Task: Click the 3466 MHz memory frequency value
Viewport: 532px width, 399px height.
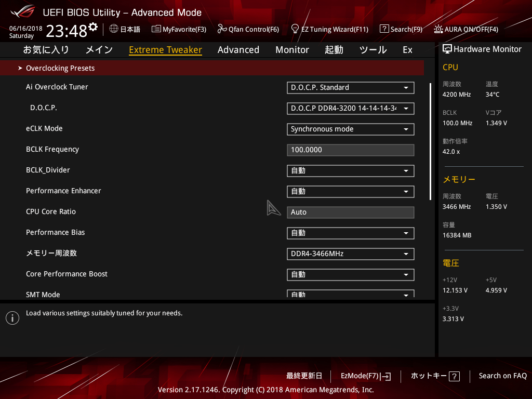Action: click(x=456, y=207)
